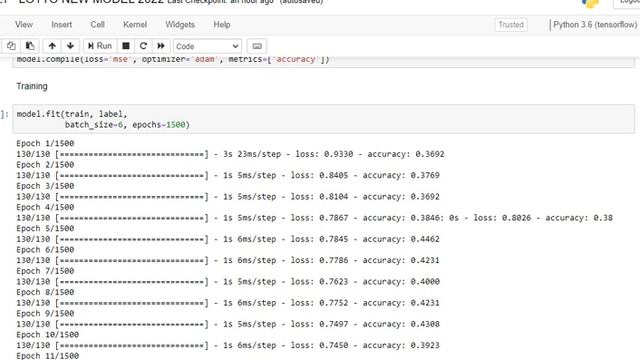Open the Kernel menu
The width and height of the screenshot is (640, 360).
[x=135, y=24]
